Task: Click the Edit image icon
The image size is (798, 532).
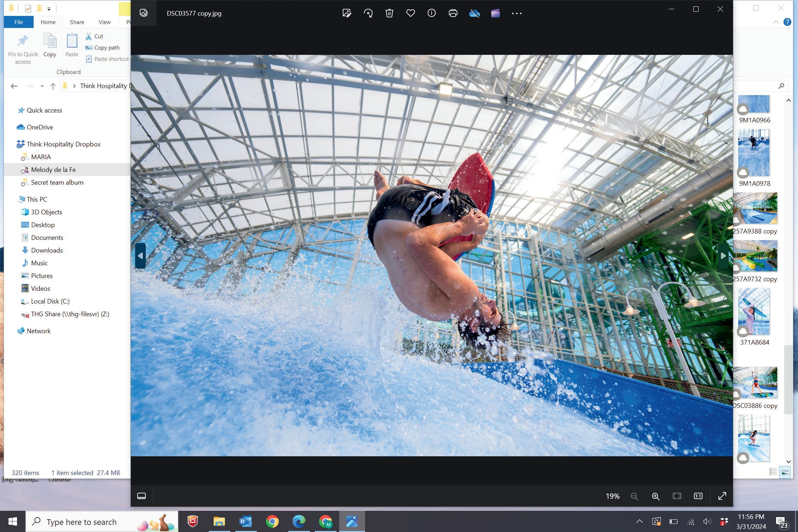Action: pyautogui.click(x=347, y=13)
